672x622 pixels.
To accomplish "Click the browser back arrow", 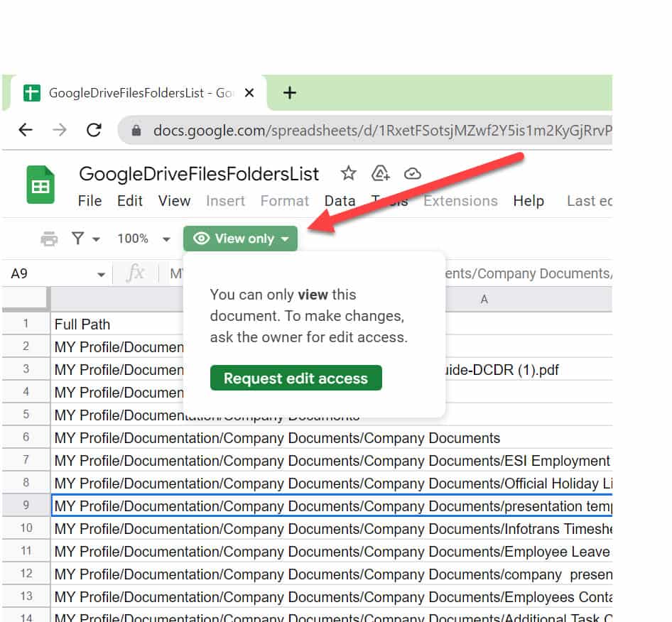I will click(26, 130).
